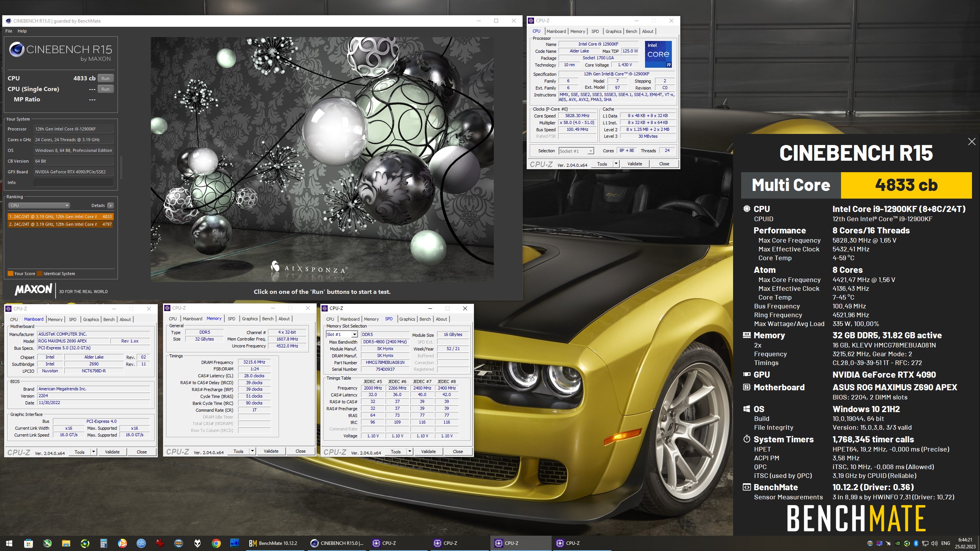Click DRAM Frequency value 3215.6 MHz
The width and height of the screenshot is (980, 551).
pyautogui.click(x=254, y=362)
